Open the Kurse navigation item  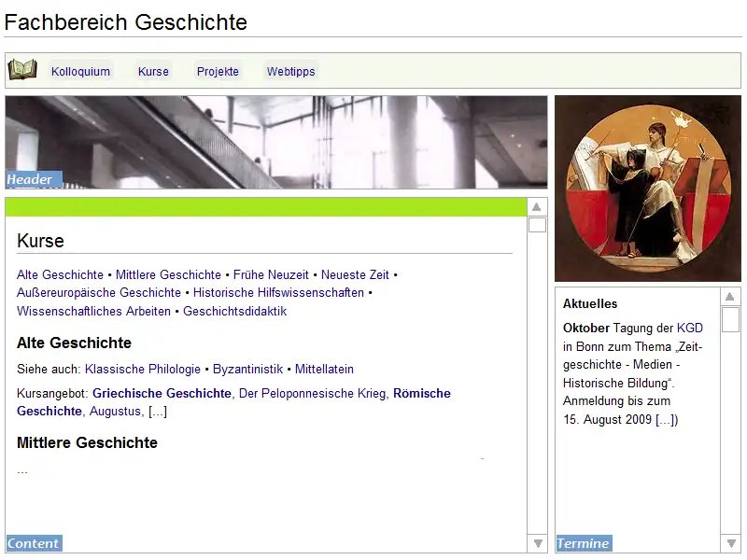pyautogui.click(x=153, y=72)
